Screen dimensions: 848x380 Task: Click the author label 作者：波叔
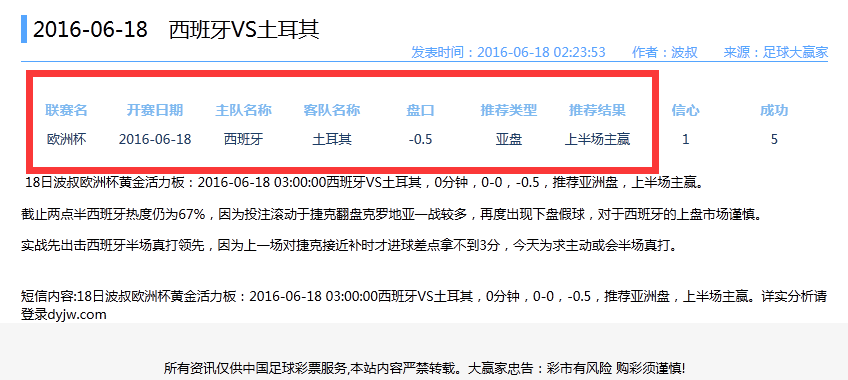point(665,52)
